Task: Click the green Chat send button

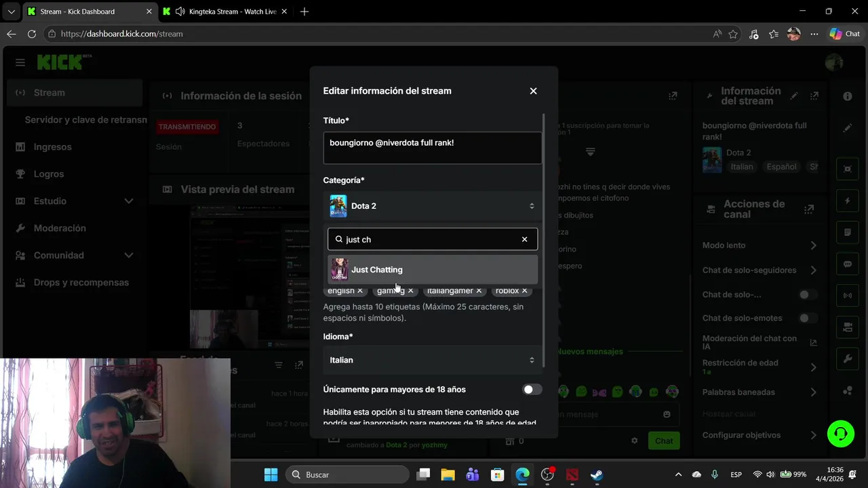Action: coord(664,441)
